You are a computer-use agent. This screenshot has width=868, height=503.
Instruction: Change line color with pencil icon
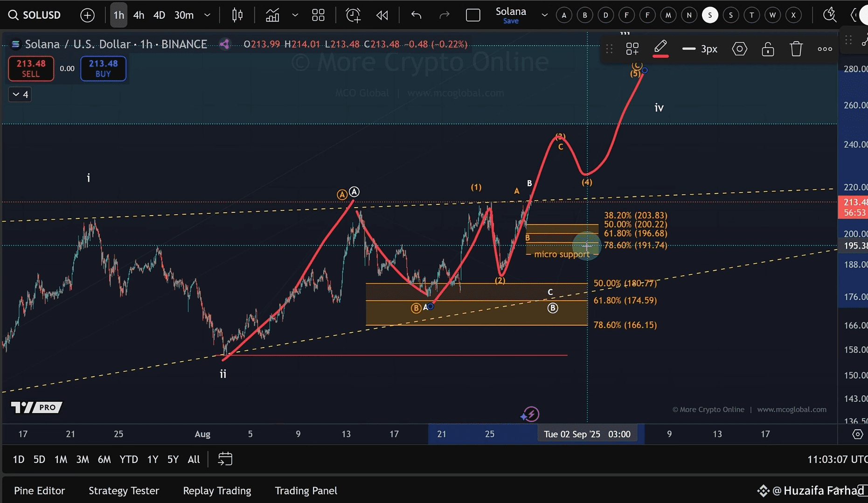(660, 48)
